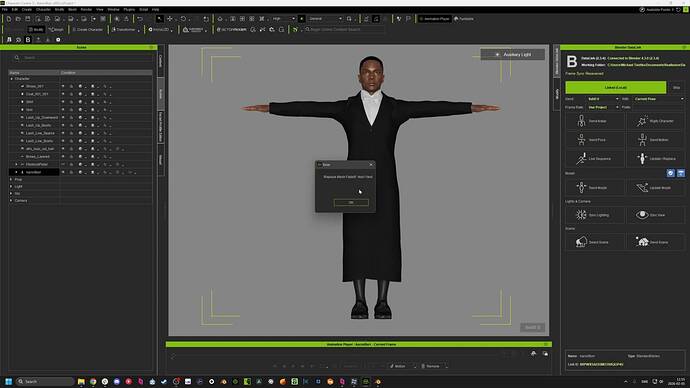Viewport: 690px width, 388px height.
Task: Open the High quality dropdown
Action: (283, 19)
